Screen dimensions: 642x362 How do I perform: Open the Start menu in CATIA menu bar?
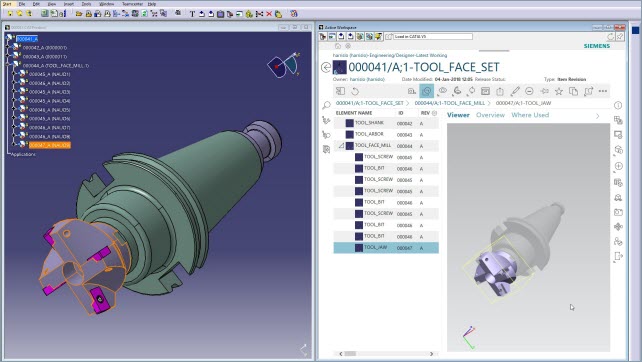pyautogui.click(x=7, y=4)
